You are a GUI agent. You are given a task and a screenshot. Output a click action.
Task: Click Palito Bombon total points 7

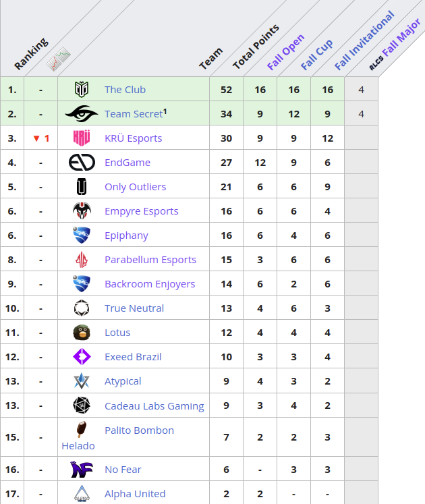coord(226,437)
